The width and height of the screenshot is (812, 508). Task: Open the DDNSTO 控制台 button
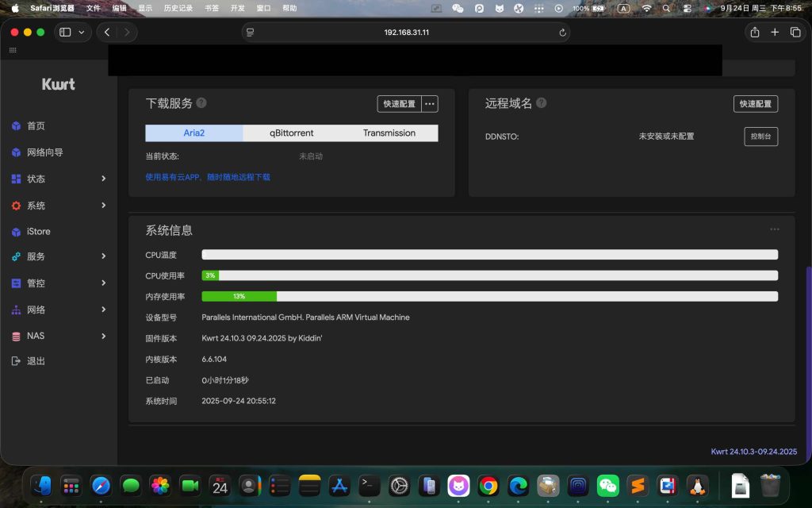click(x=760, y=137)
